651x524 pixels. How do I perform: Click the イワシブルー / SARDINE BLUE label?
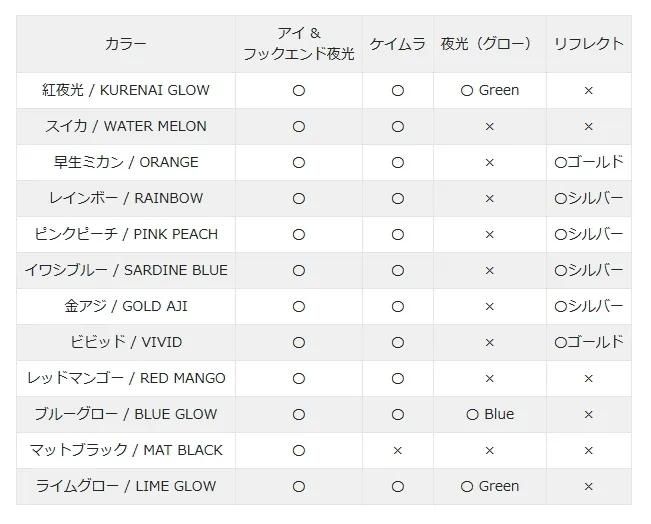(x=126, y=270)
